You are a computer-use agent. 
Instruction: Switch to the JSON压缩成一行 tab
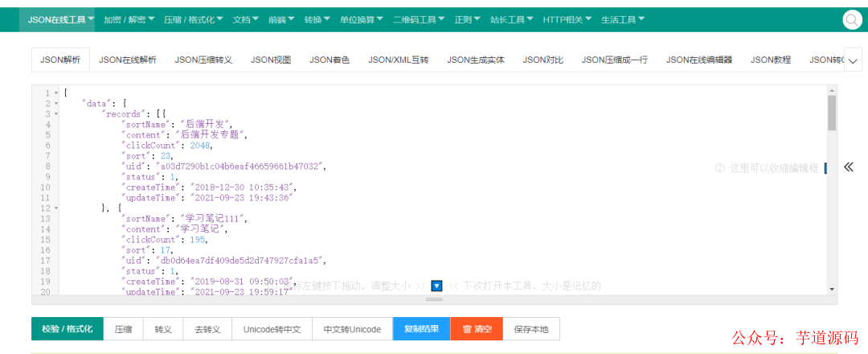click(615, 60)
